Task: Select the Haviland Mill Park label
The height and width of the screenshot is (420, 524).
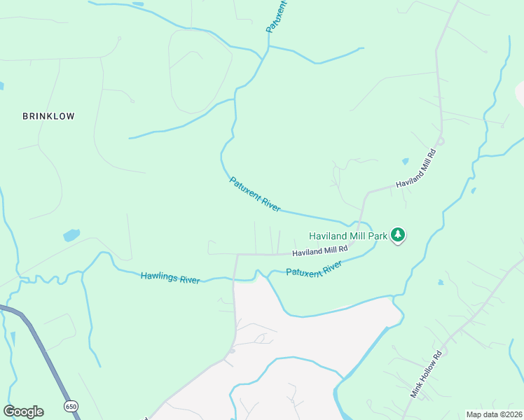Action: click(348, 236)
